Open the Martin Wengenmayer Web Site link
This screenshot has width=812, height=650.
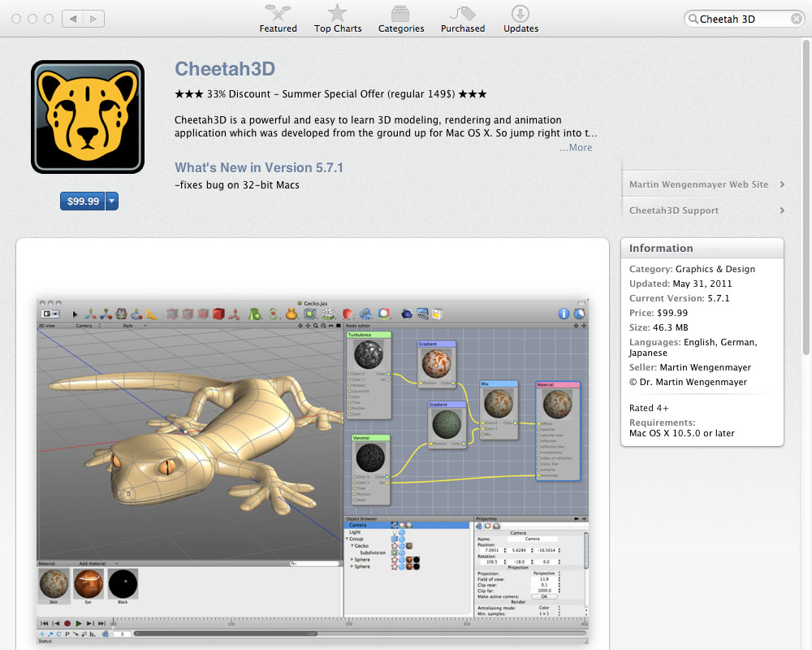(x=706, y=184)
